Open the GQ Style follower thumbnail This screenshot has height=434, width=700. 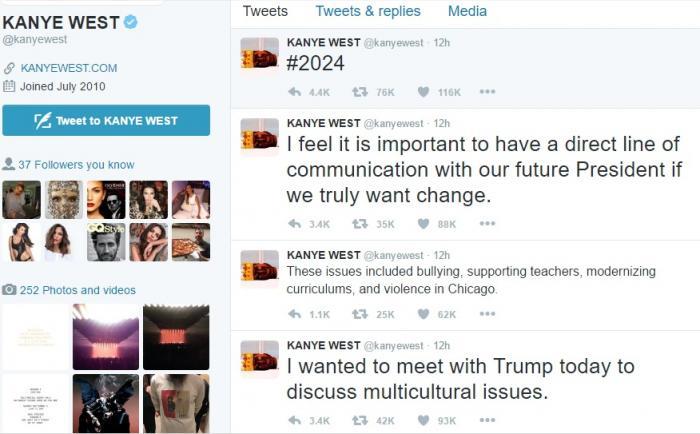pyautogui.click(x=106, y=242)
